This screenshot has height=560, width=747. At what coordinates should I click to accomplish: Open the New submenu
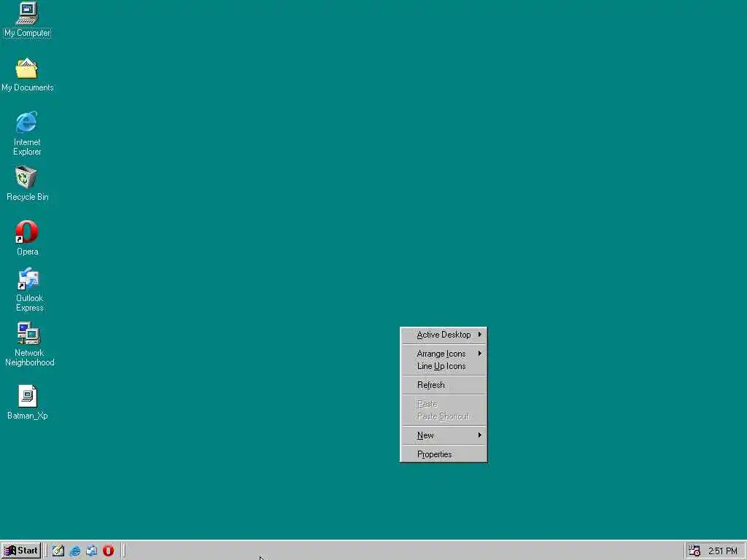444,435
